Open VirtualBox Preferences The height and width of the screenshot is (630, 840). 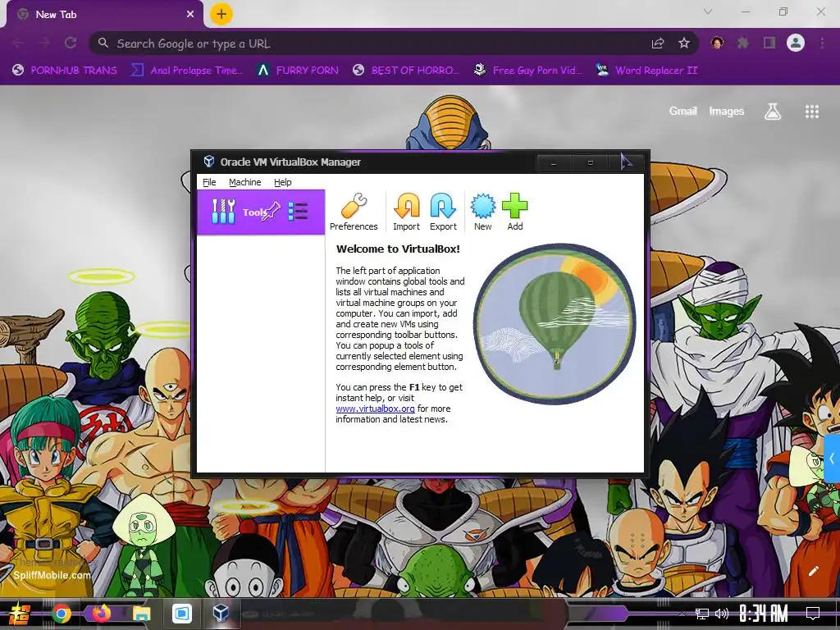click(354, 212)
